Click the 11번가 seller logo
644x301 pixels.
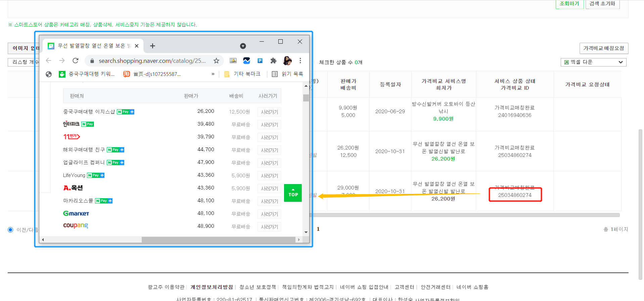[x=72, y=137]
